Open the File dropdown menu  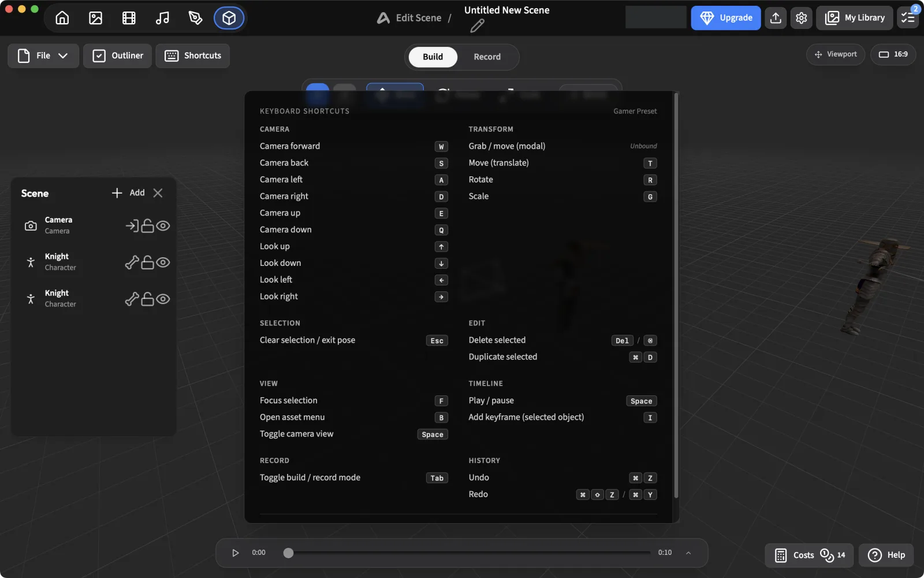[43, 55]
